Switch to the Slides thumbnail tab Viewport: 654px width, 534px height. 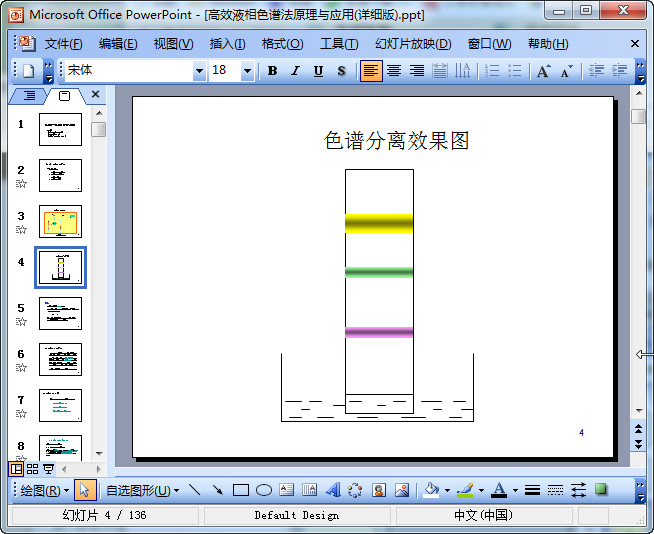tap(64, 96)
